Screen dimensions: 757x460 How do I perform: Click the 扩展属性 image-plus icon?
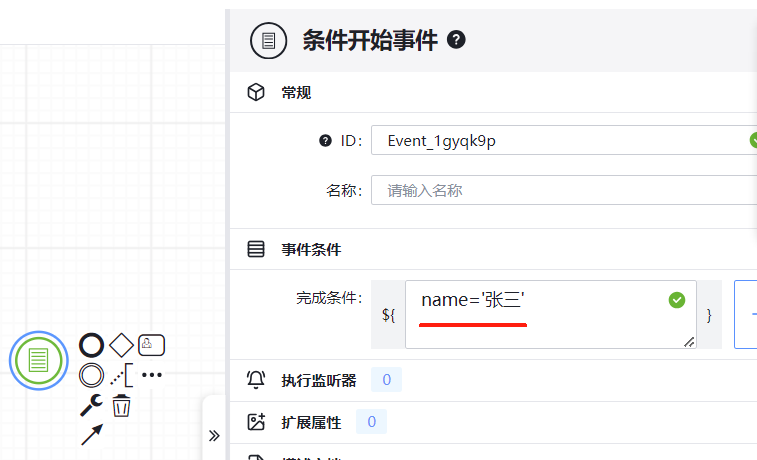click(x=256, y=422)
